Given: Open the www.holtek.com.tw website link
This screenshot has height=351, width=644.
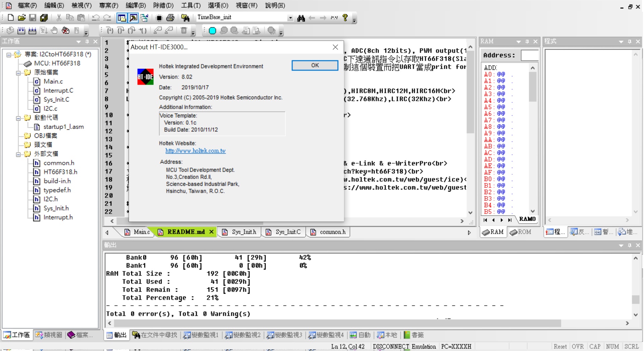Looking at the screenshot, I should point(196,151).
